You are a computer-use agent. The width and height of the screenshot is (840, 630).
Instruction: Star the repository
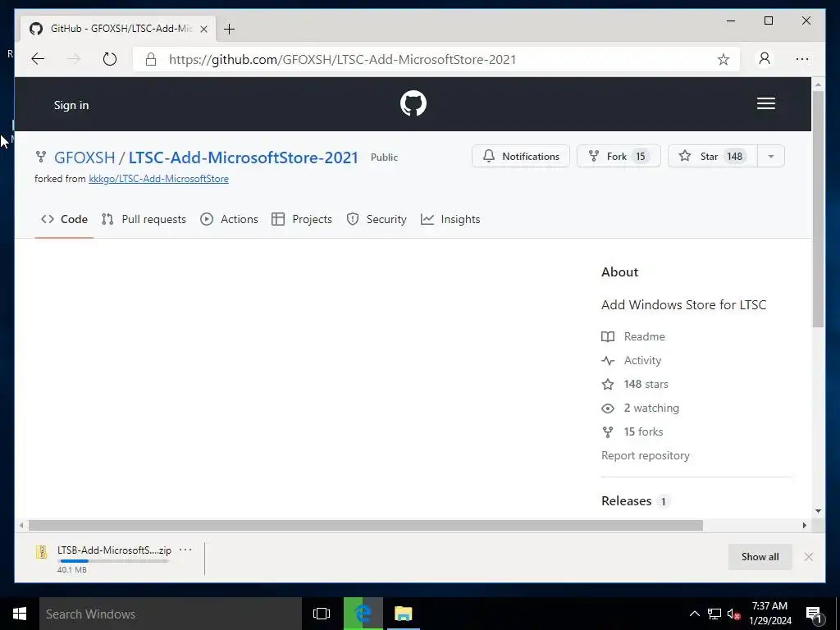[x=713, y=156]
